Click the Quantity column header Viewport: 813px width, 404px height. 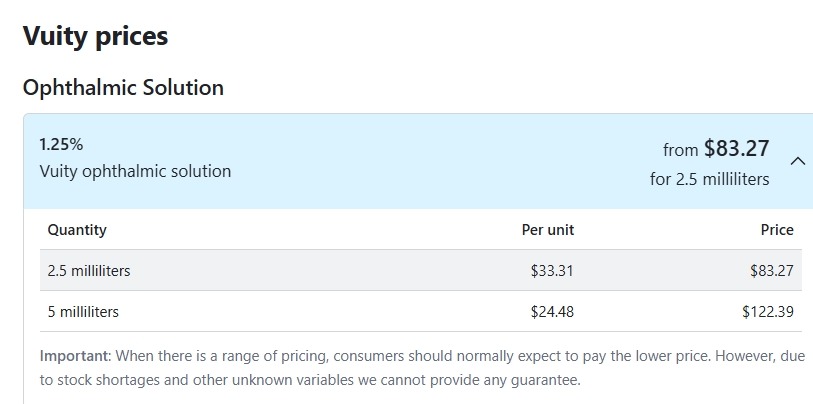(x=77, y=230)
